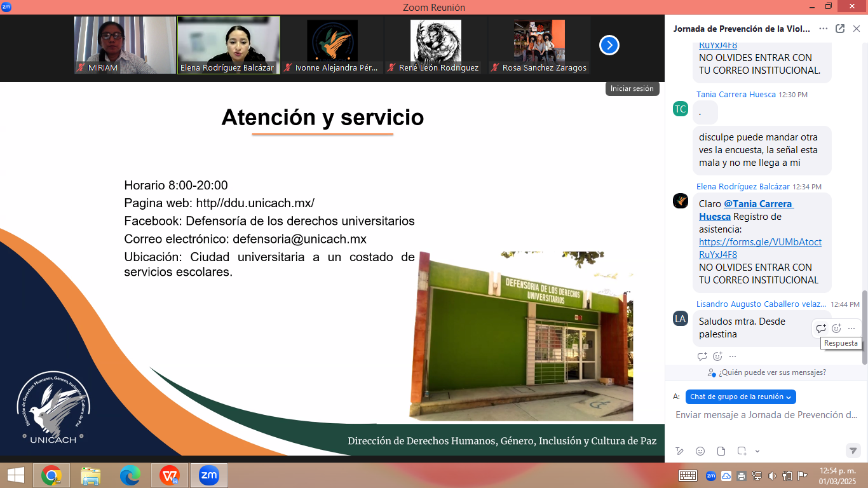The height and width of the screenshot is (488, 868).
Task: Click the screenshot capture icon in chat
Action: 742,451
